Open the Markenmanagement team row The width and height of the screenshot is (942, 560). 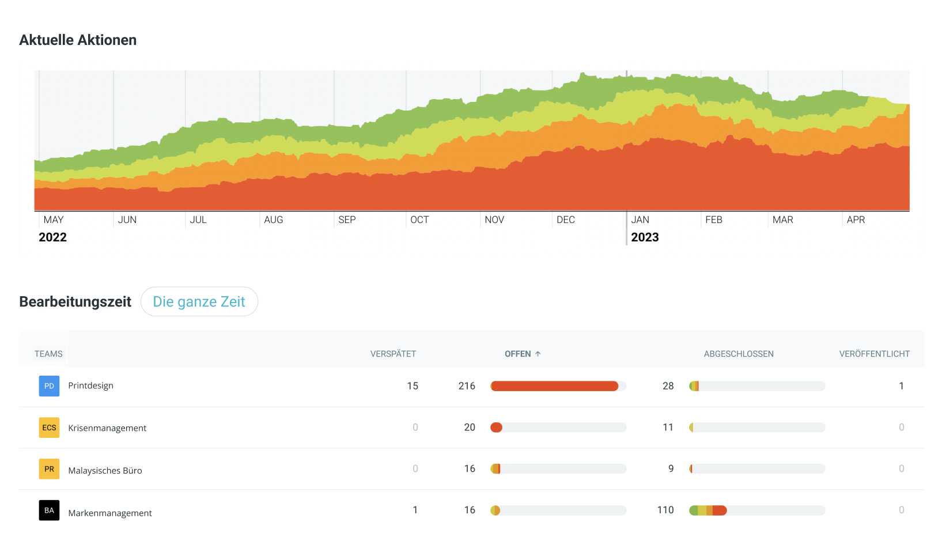471,510
